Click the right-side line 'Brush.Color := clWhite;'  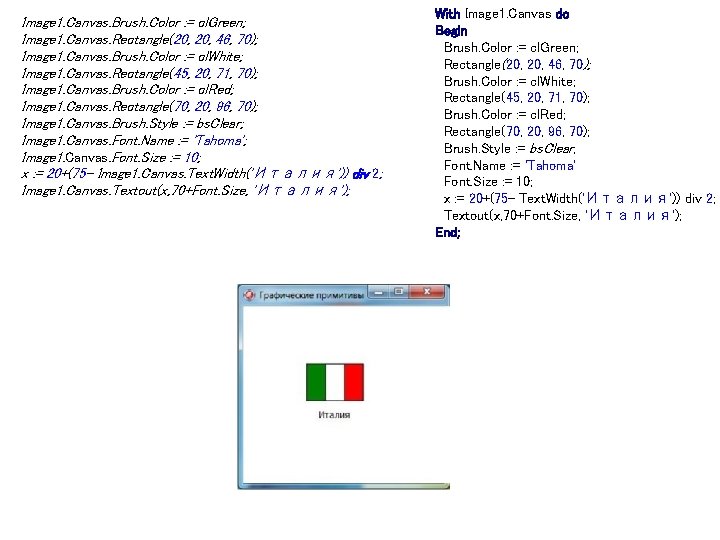coord(510,81)
